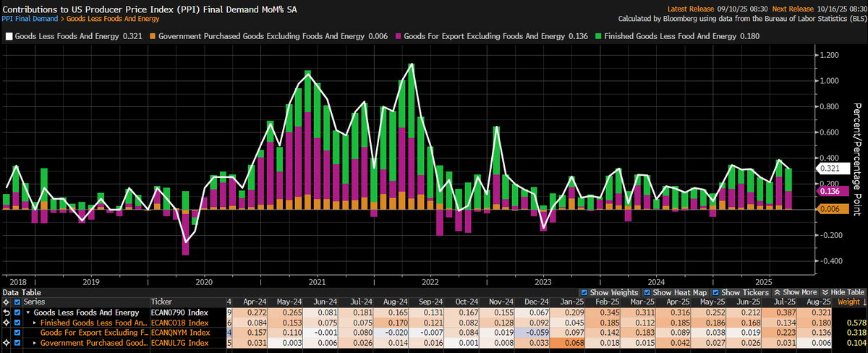The image size is (868, 353).
Task: Click the double-chevron Show More icon
Action: [777, 292]
